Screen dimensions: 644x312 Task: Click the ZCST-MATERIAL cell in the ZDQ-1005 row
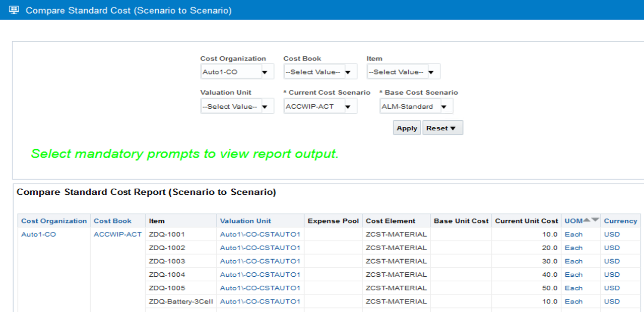396,288
